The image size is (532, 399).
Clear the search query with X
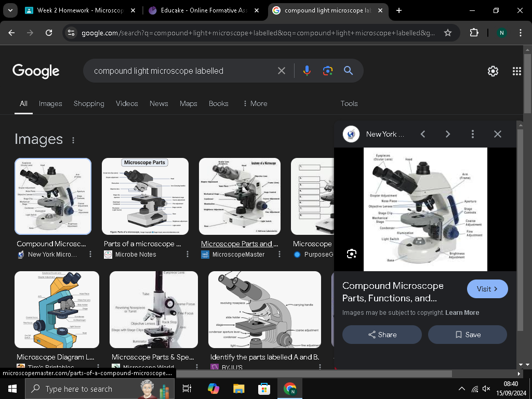point(282,71)
